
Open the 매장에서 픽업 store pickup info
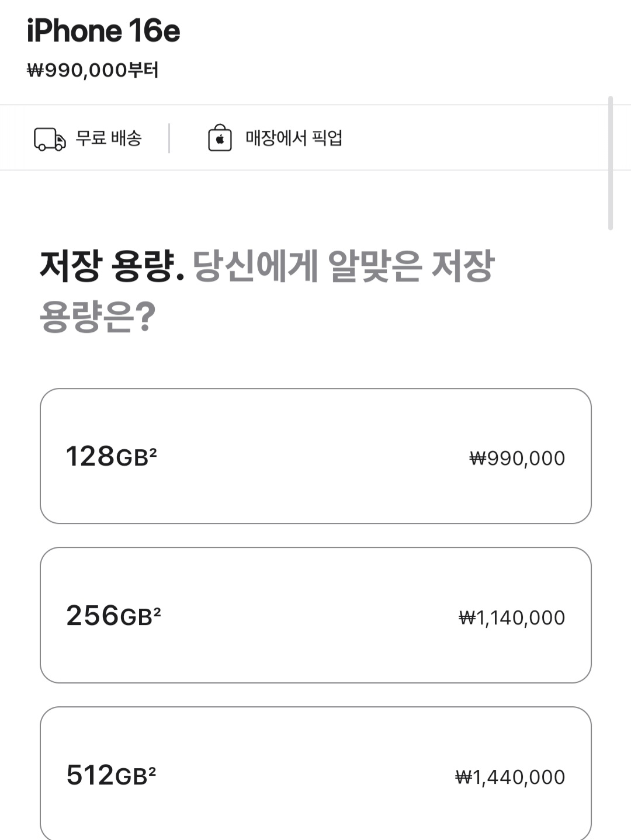(293, 138)
